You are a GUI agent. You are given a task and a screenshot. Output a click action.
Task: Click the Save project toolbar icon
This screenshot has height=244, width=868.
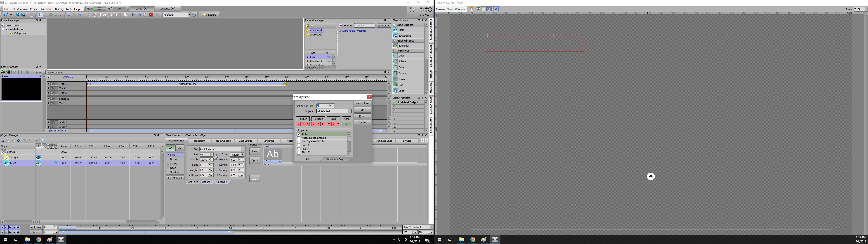point(18,15)
